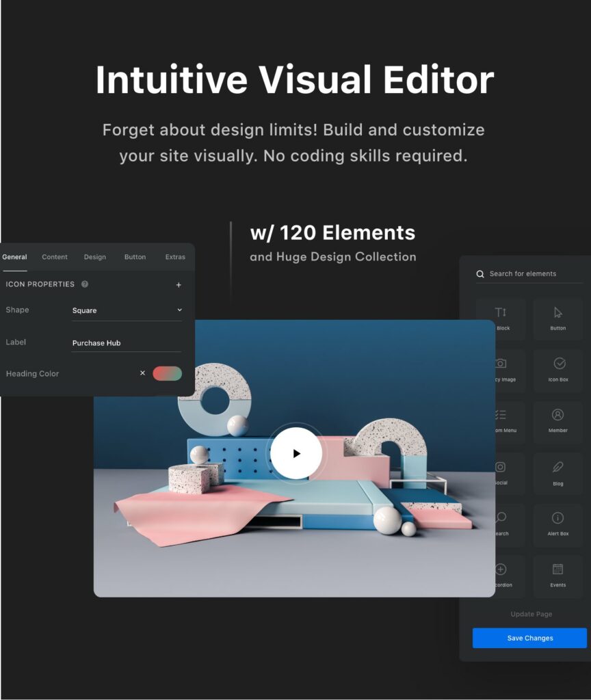Select Update Page
The width and height of the screenshot is (591, 700).
point(531,614)
